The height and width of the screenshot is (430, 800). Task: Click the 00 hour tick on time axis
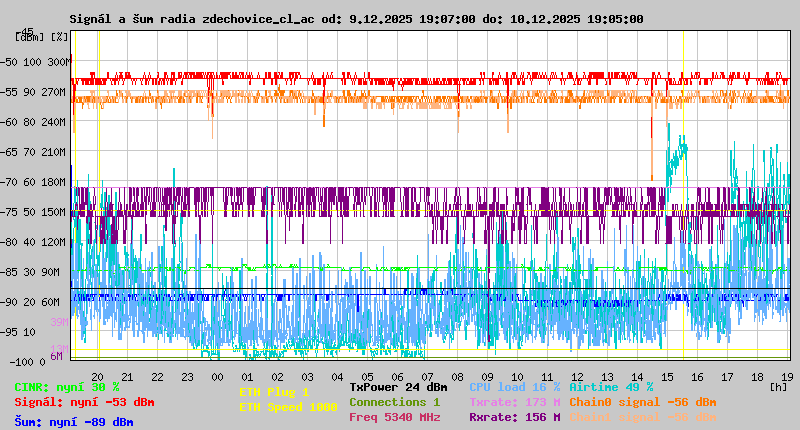coord(217,377)
